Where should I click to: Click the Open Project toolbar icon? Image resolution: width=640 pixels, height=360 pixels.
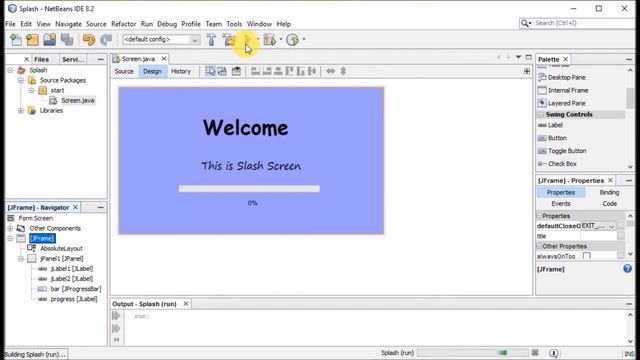(x=50, y=40)
